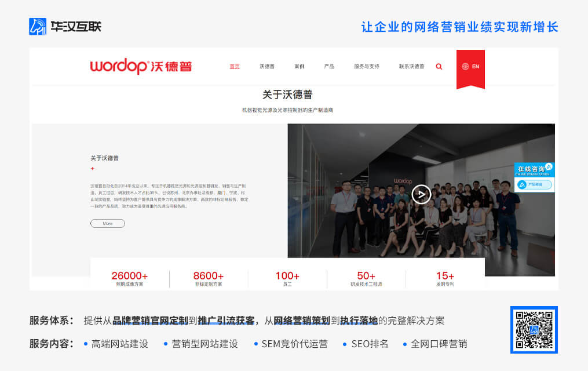Click the slogan 让企业的网络营销业绩实现新增长

click(460, 27)
